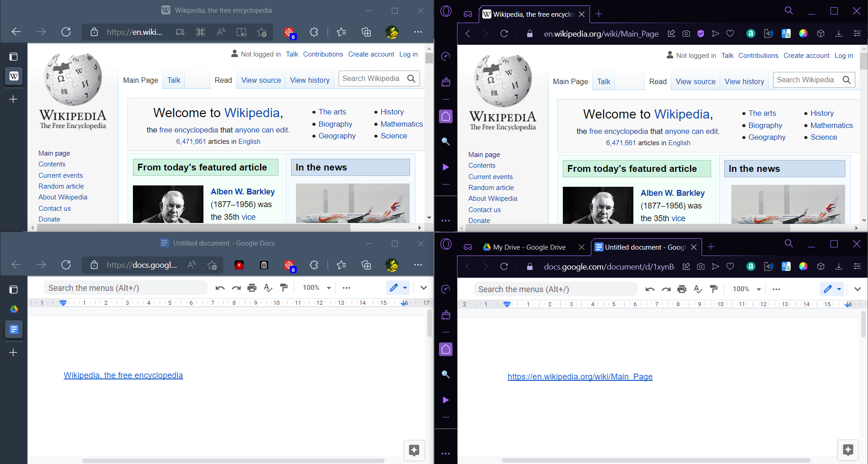868x464 pixels.
Task: Click right indent marker on Edge Docs ruler
Action: click(404, 303)
